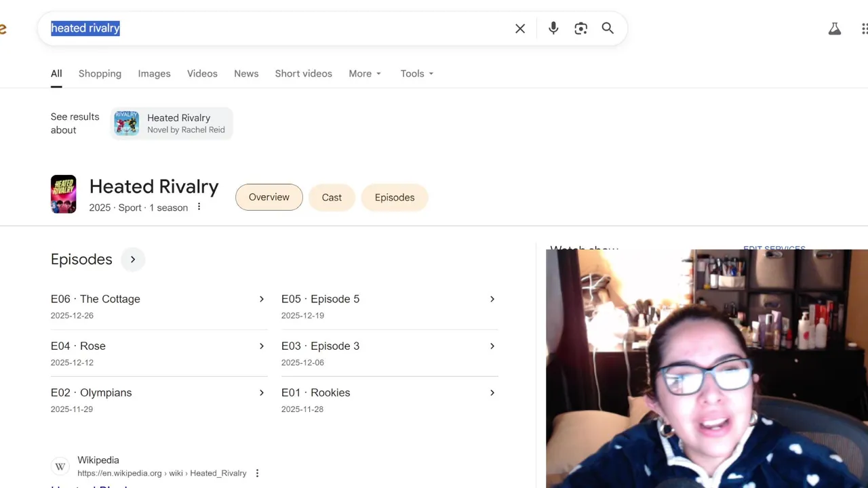868x488 pixels.
Task: Select the Episodes chip
Action: (395, 197)
